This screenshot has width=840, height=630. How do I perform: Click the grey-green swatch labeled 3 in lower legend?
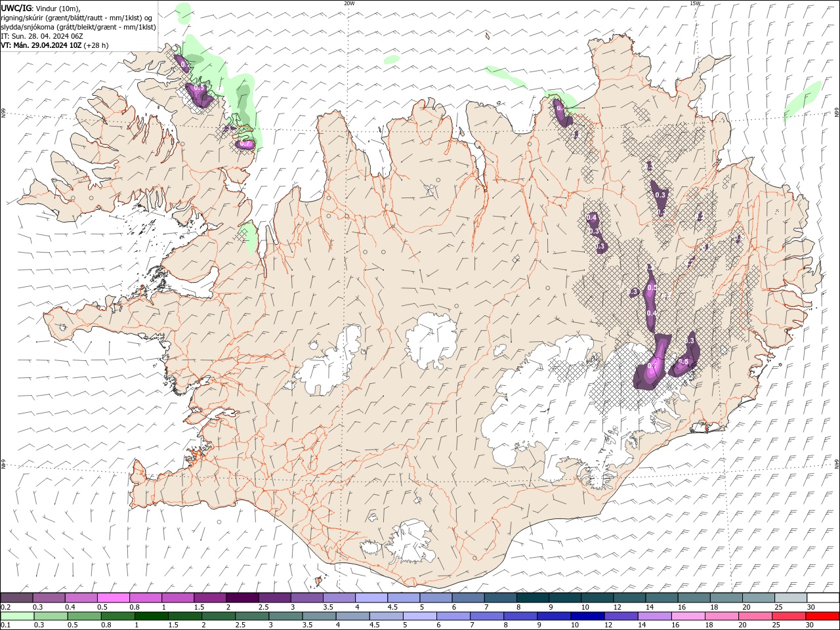pyautogui.click(x=285, y=616)
